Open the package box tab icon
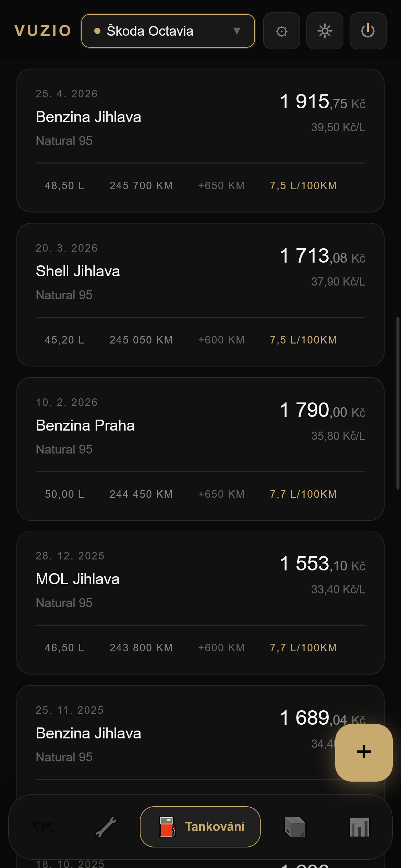The width and height of the screenshot is (401, 868). pyautogui.click(x=295, y=827)
